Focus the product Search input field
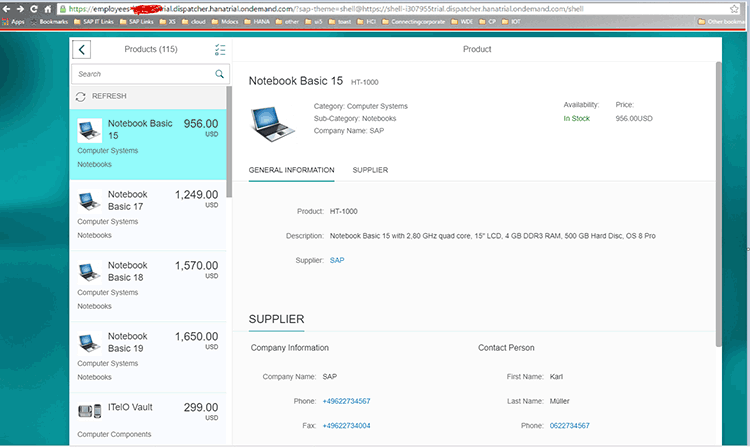The width and height of the screenshot is (750, 447). (142, 74)
